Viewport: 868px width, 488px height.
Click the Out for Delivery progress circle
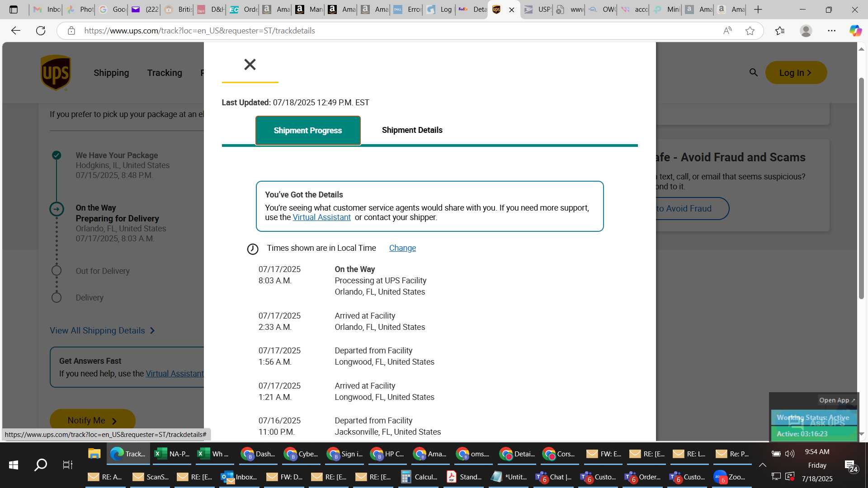pyautogui.click(x=57, y=271)
